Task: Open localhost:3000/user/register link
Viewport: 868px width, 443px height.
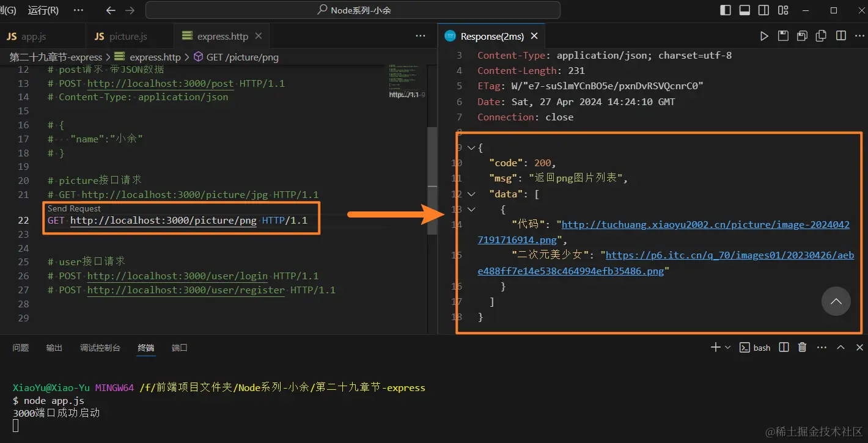Action: 186,290
